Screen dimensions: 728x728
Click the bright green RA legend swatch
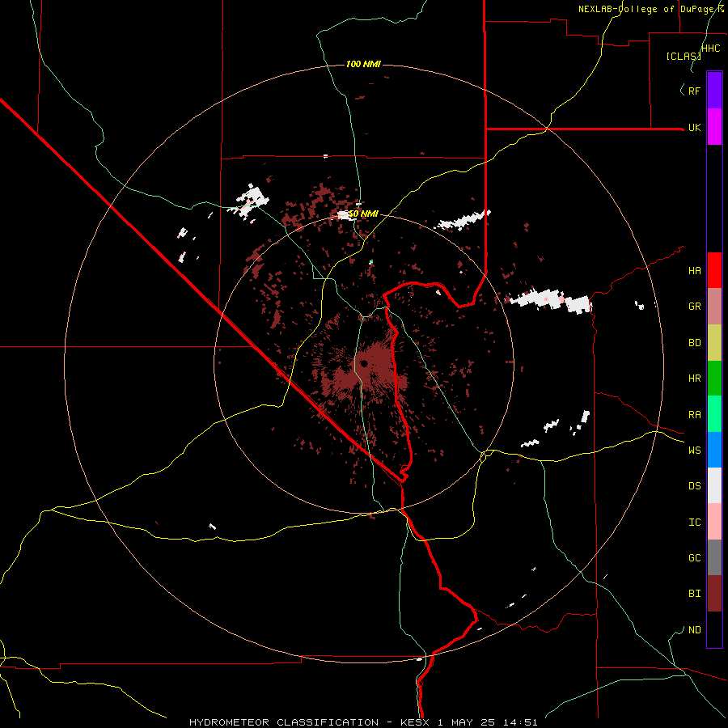(x=714, y=414)
